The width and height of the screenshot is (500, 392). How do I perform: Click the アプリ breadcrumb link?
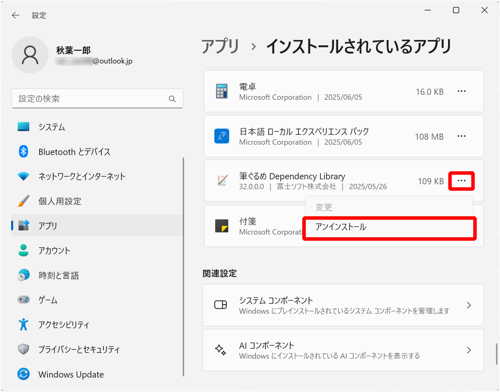[220, 46]
